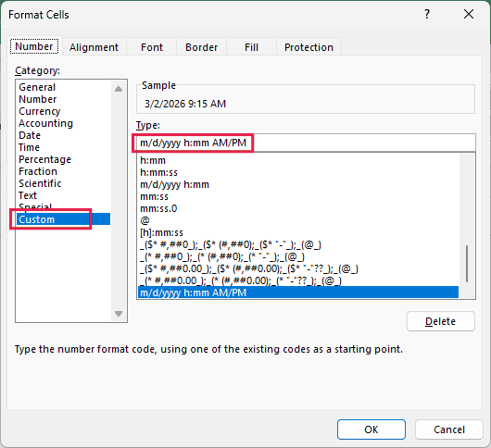Switch to the Number tab

tap(34, 46)
